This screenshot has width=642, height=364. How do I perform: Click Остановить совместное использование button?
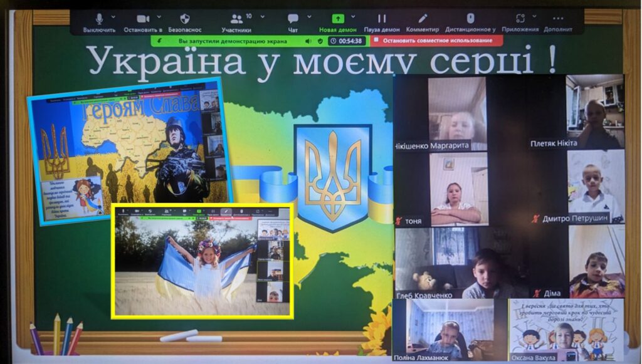(x=437, y=41)
